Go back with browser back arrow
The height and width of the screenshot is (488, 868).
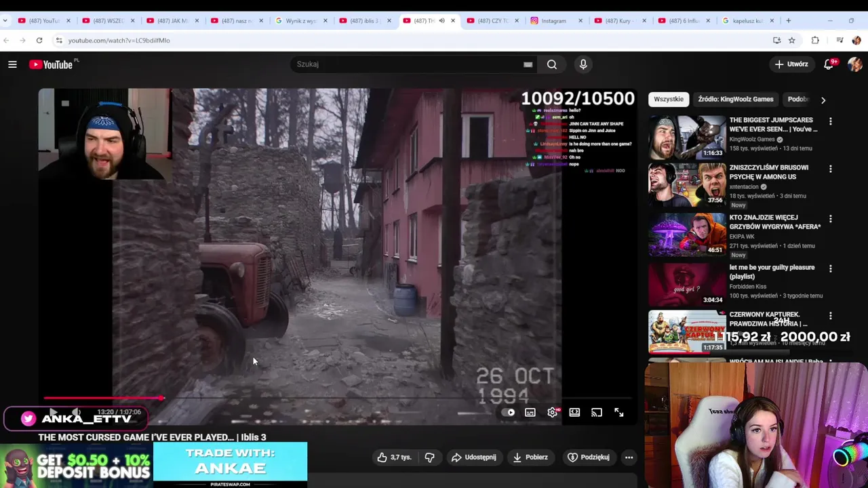[6, 41]
